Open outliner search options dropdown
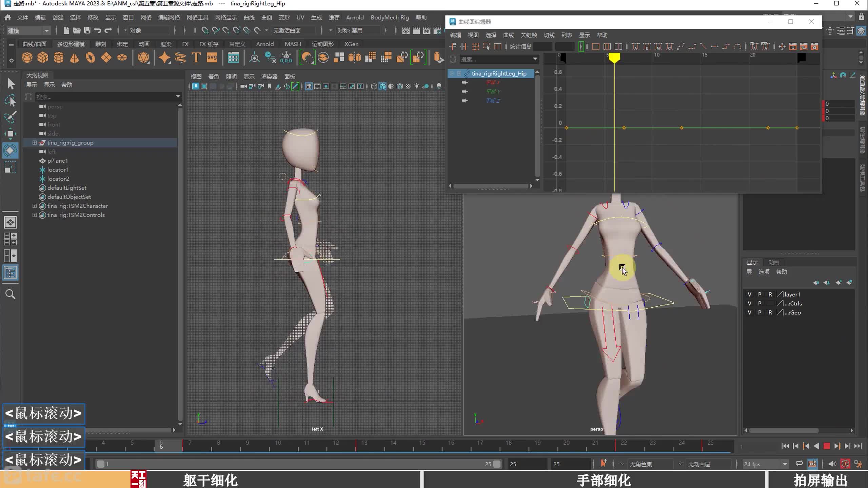868x488 pixels. 178,97
